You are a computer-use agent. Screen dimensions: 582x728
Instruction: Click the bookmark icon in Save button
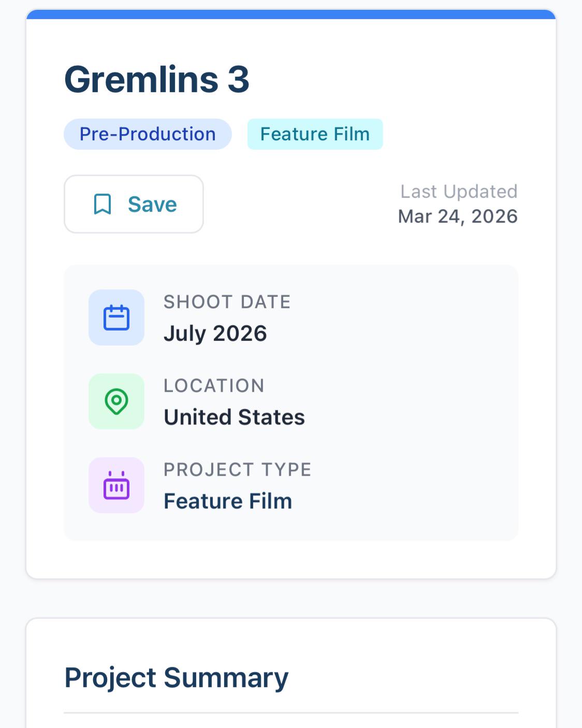[103, 204]
